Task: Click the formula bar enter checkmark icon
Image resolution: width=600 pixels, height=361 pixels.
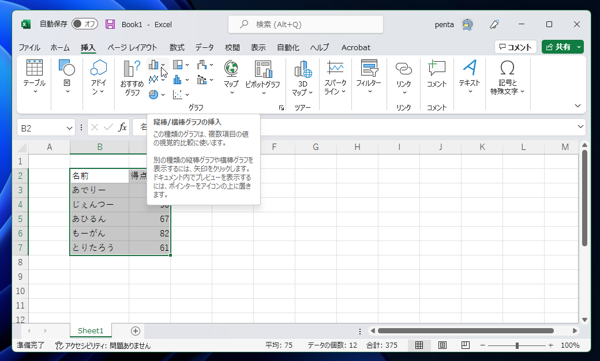Action: click(x=108, y=127)
